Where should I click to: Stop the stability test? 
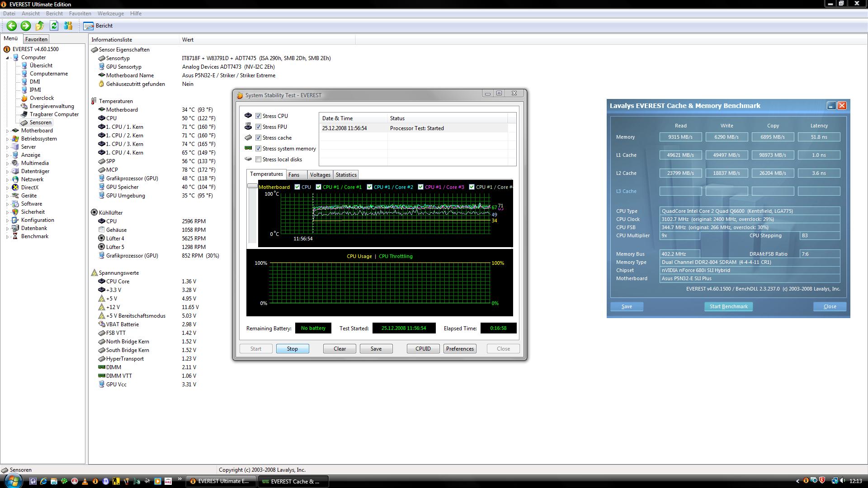coord(292,349)
